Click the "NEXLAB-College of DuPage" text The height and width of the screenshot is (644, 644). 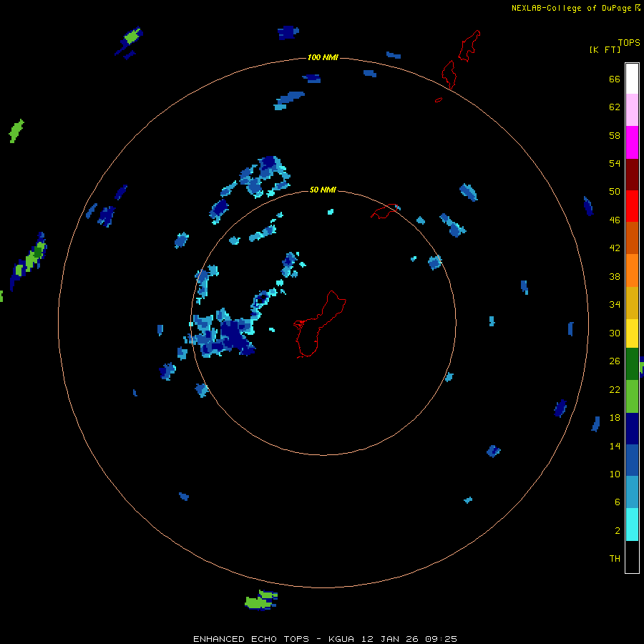[x=572, y=8]
